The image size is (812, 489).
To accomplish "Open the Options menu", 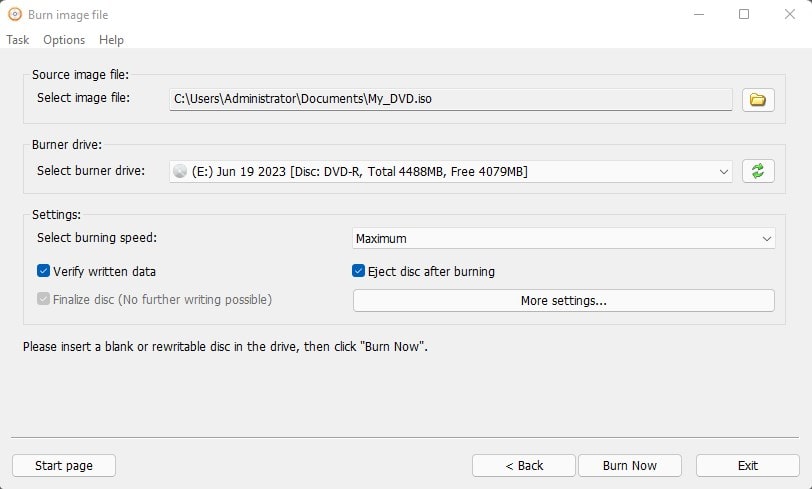I will [x=64, y=40].
